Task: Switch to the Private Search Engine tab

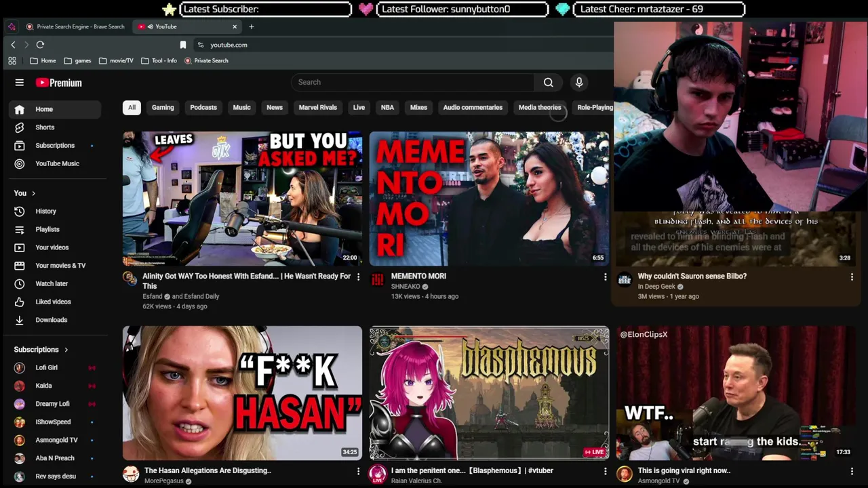Action: coord(75,26)
